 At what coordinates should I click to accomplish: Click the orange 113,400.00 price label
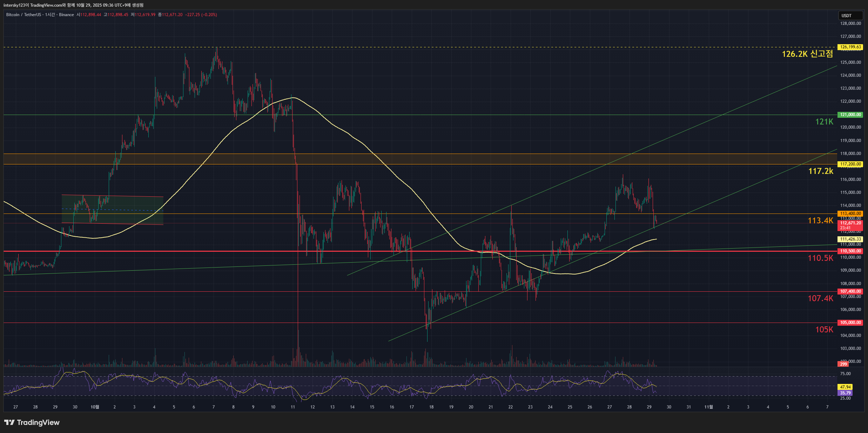coord(850,214)
